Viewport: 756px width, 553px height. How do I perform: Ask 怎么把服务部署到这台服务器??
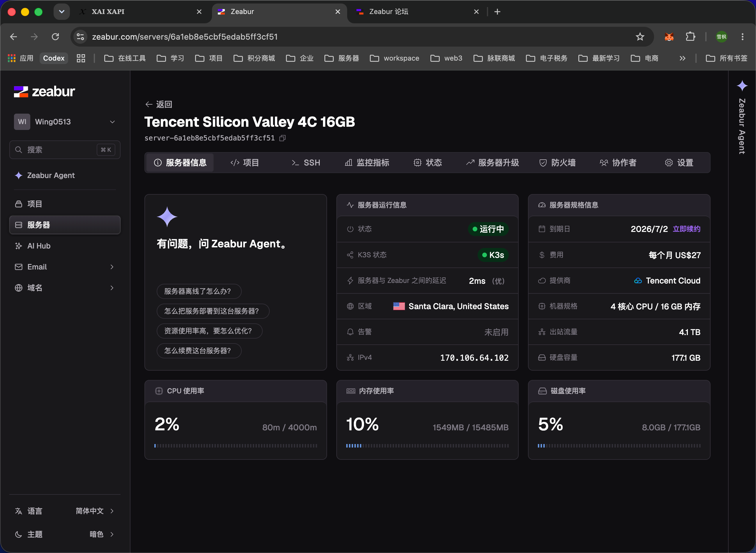213,311
